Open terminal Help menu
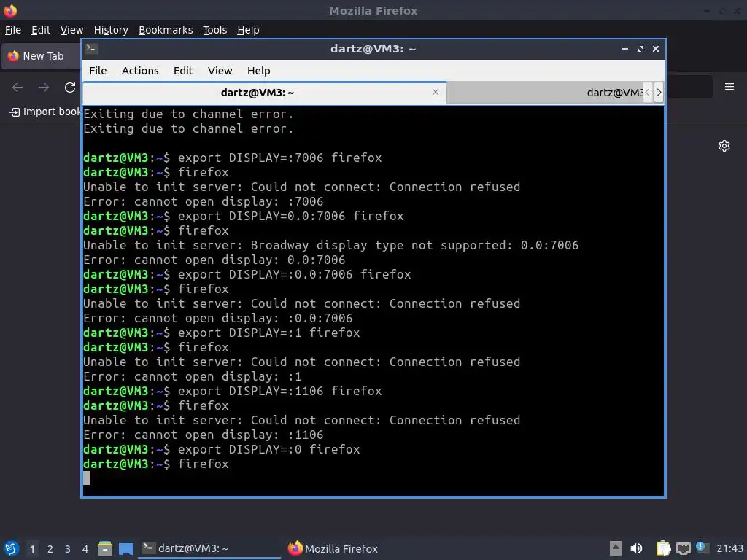This screenshot has width=747, height=560. point(259,71)
